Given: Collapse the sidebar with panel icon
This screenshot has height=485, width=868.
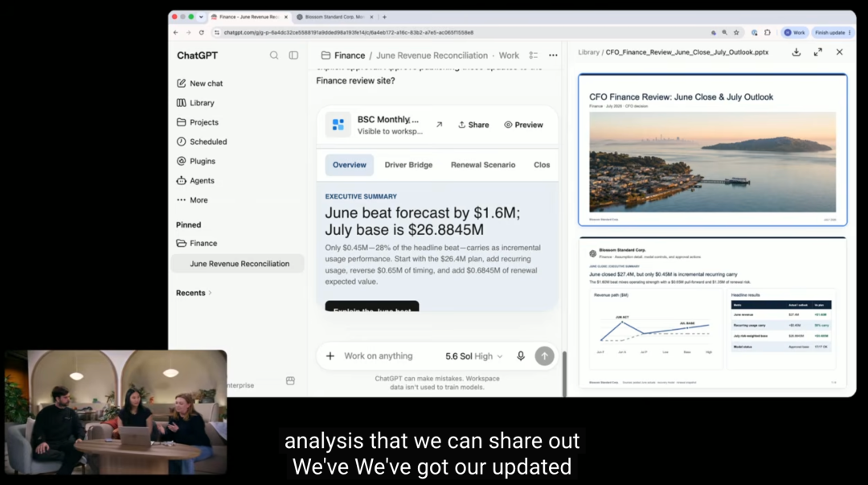Looking at the screenshot, I should tap(293, 55).
